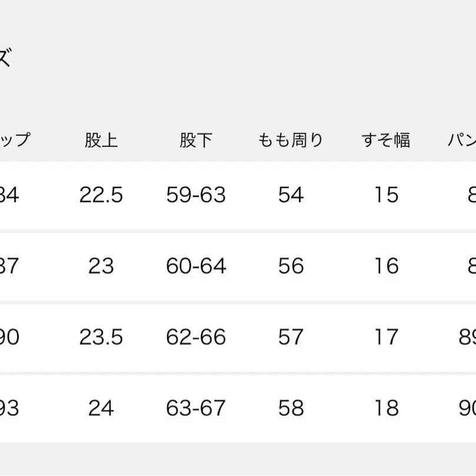476x476 pixels.
Task: Select the もも周り cell showing 56
Action: click(x=291, y=266)
